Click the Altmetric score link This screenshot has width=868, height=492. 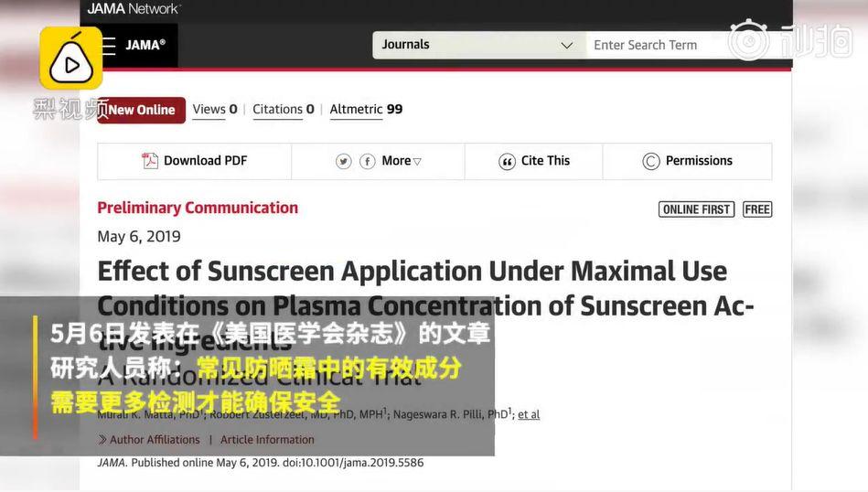366,110
